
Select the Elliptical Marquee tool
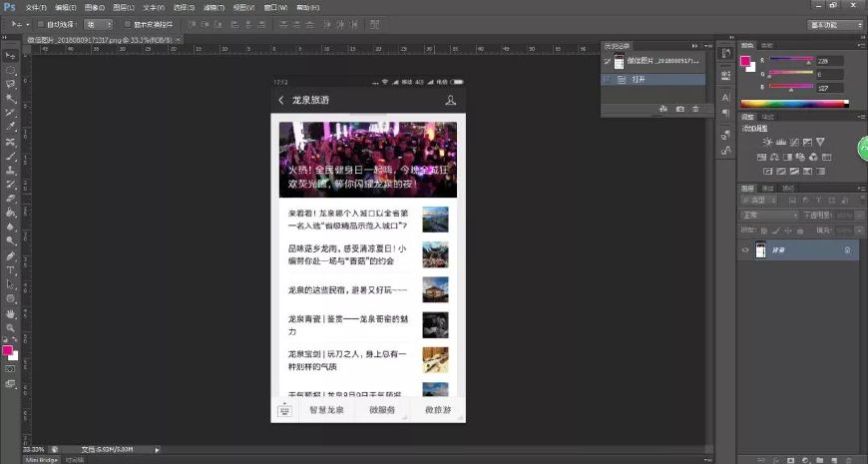tap(10, 70)
